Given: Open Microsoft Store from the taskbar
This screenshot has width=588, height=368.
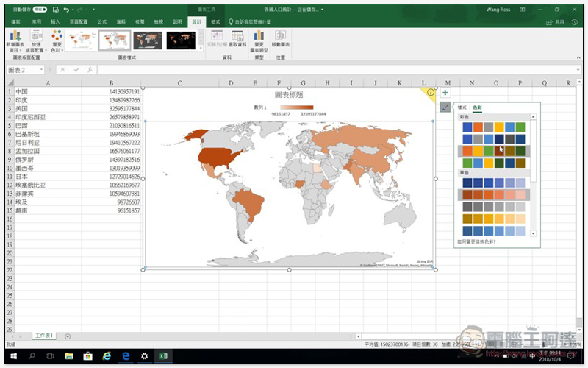Looking at the screenshot, I should pyautogui.click(x=87, y=356).
